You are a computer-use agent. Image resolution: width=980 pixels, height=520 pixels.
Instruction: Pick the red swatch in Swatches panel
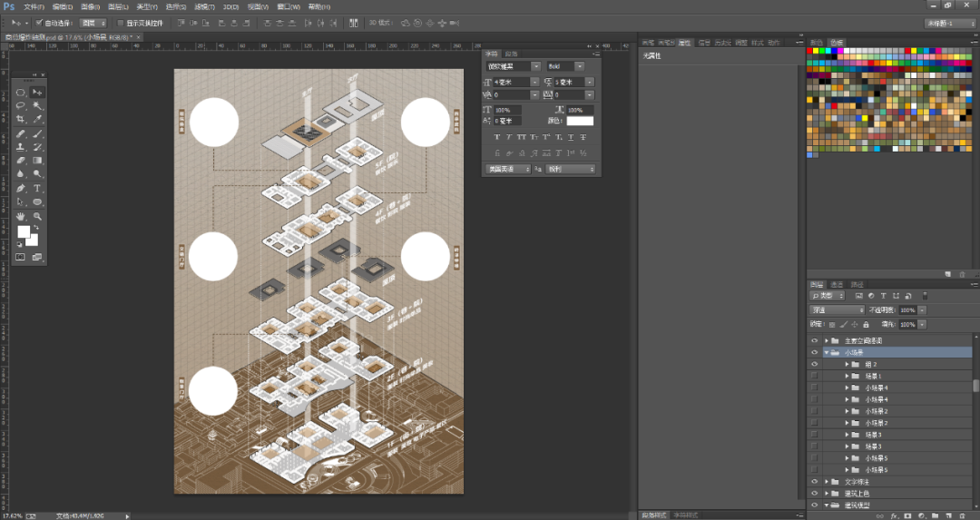click(810, 51)
